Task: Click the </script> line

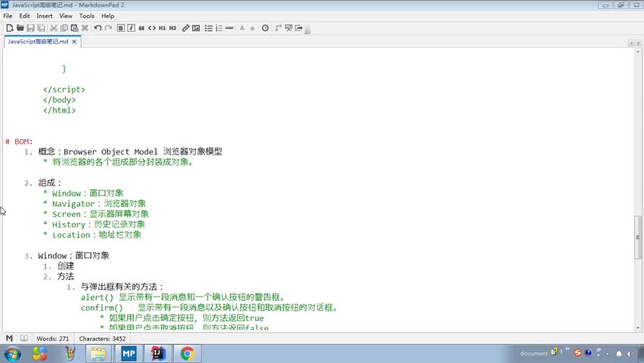Action: pyautogui.click(x=64, y=89)
